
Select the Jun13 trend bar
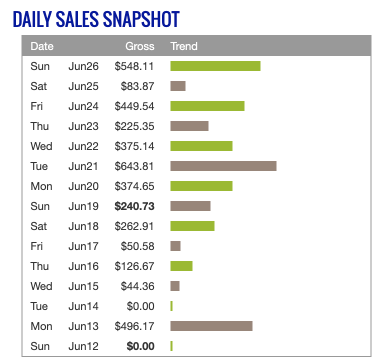click(x=211, y=326)
